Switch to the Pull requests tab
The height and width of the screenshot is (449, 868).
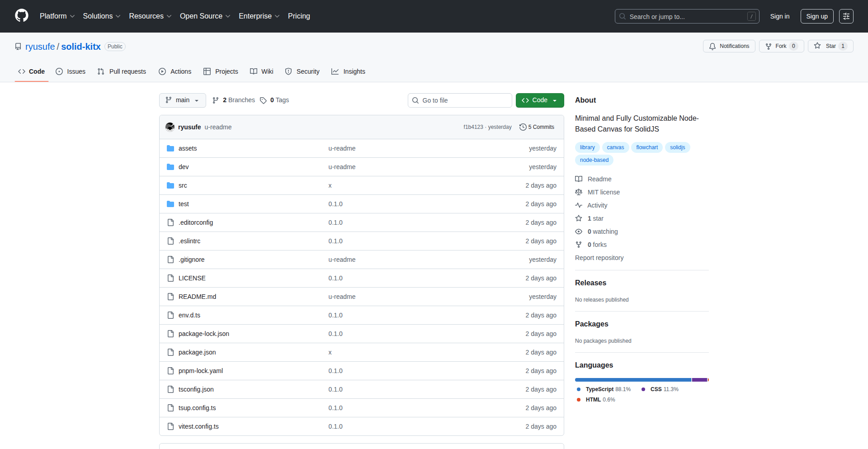point(121,71)
